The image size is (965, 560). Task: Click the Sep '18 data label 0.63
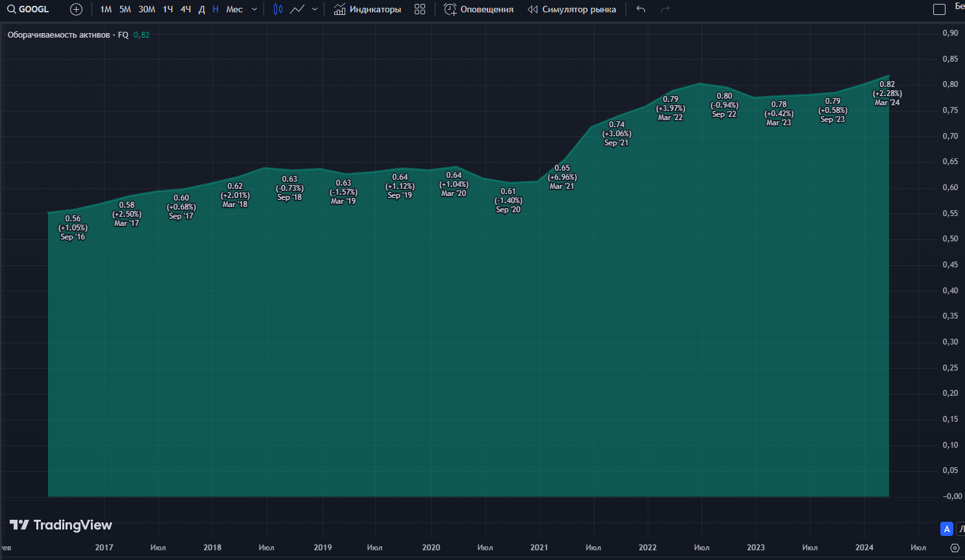[289, 188]
